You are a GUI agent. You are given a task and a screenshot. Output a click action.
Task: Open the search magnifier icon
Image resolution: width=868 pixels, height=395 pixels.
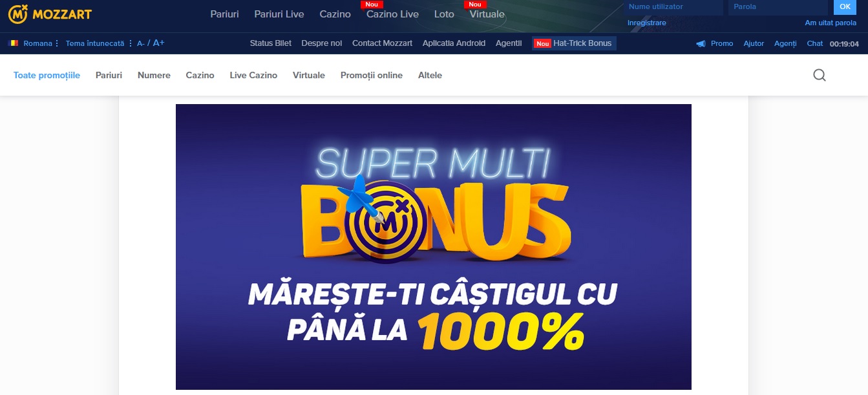(x=820, y=75)
